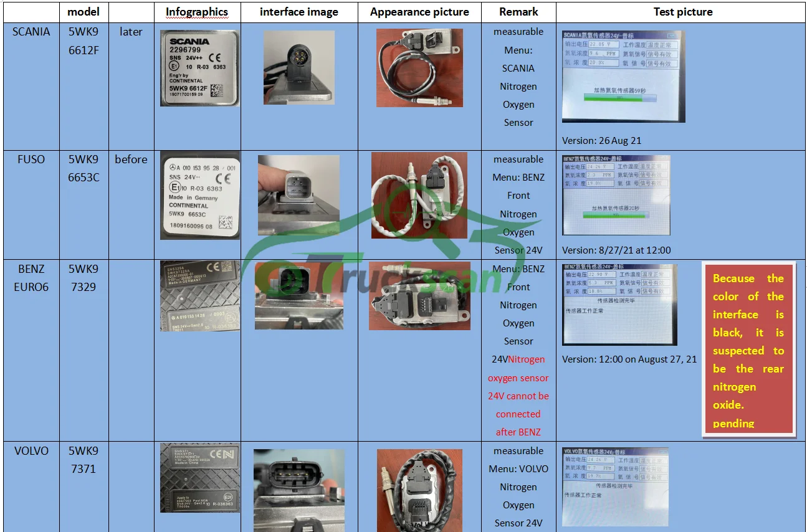Select the FUSO test screen picture
This screenshot has height=532, width=807.
tap(616, 195)
